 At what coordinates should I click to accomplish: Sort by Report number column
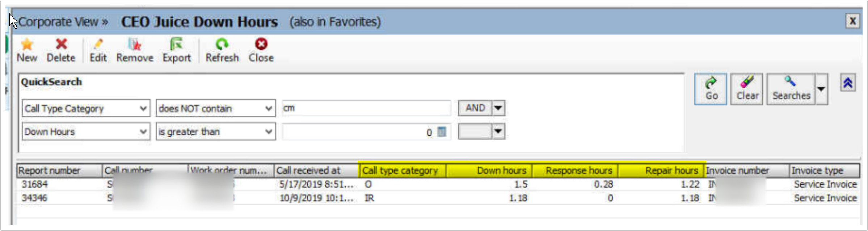[x=60, y=171]
